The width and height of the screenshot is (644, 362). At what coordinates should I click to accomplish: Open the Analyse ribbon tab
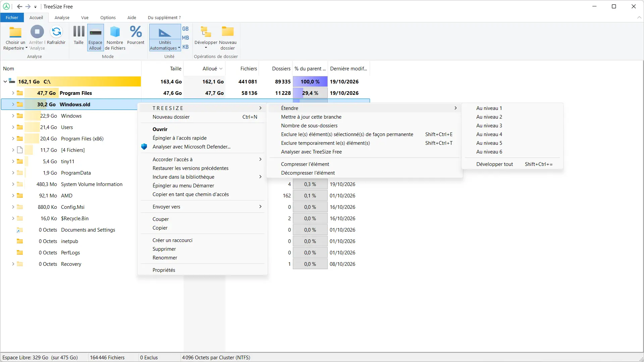click(62, 17)
